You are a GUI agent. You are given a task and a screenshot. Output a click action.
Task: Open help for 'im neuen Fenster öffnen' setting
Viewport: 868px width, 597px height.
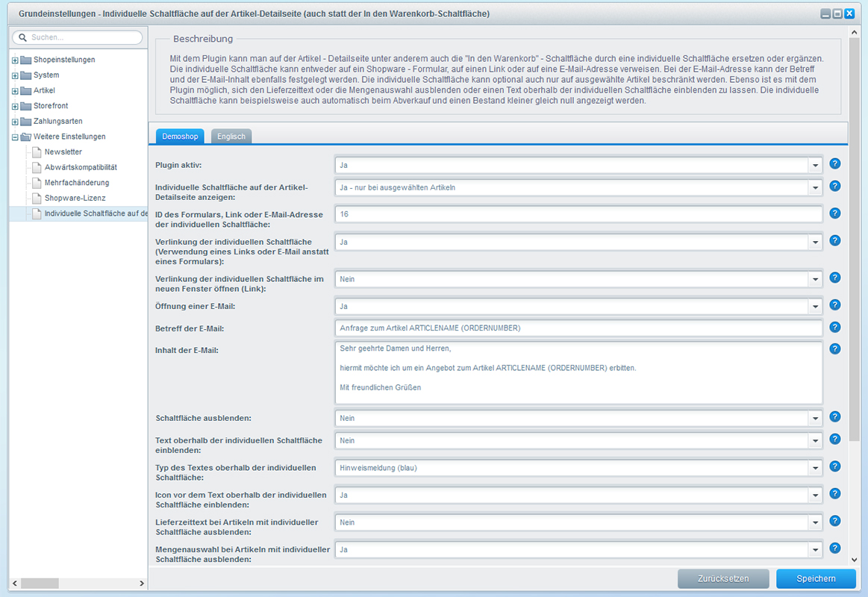tap(834, 278)
